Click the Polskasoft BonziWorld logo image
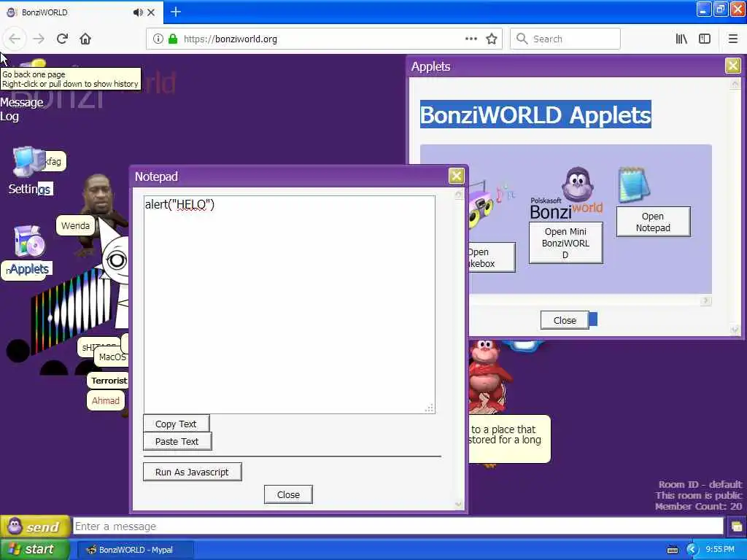 (566, 192)
